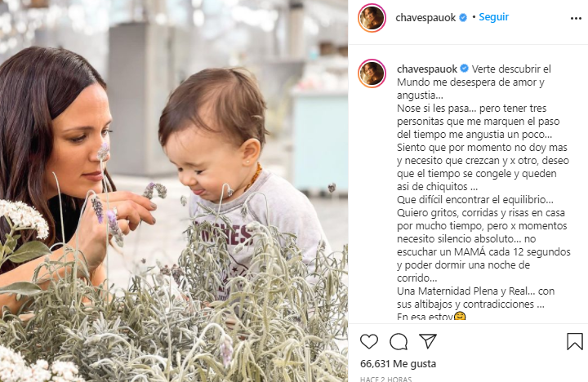Screen dimensions: 588x382
Task: Open chavespauok username in caption
Action: (x=427, y=69)
